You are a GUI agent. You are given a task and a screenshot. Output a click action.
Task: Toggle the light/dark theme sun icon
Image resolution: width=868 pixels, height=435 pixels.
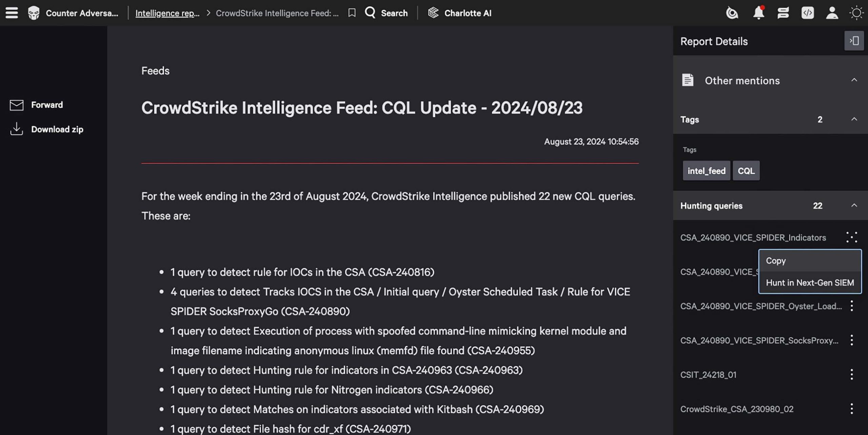pyautogui.click(x=856, y=13)
